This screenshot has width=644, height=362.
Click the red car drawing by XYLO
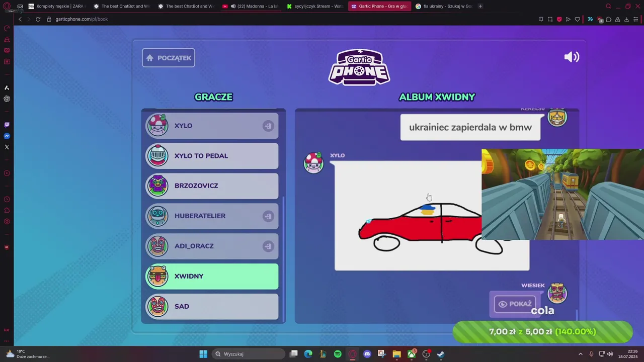(432, 216)
